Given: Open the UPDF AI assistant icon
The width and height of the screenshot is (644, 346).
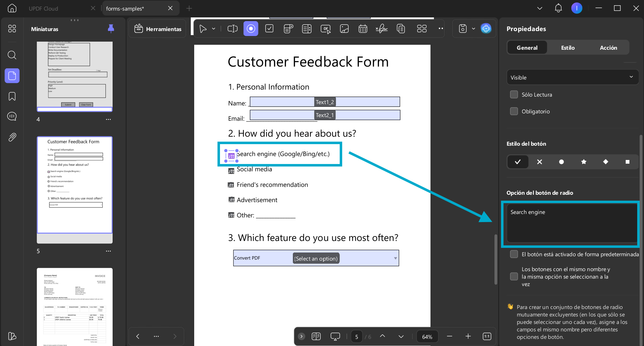Looking at the screenshot, I should click(x=486, y=29).
